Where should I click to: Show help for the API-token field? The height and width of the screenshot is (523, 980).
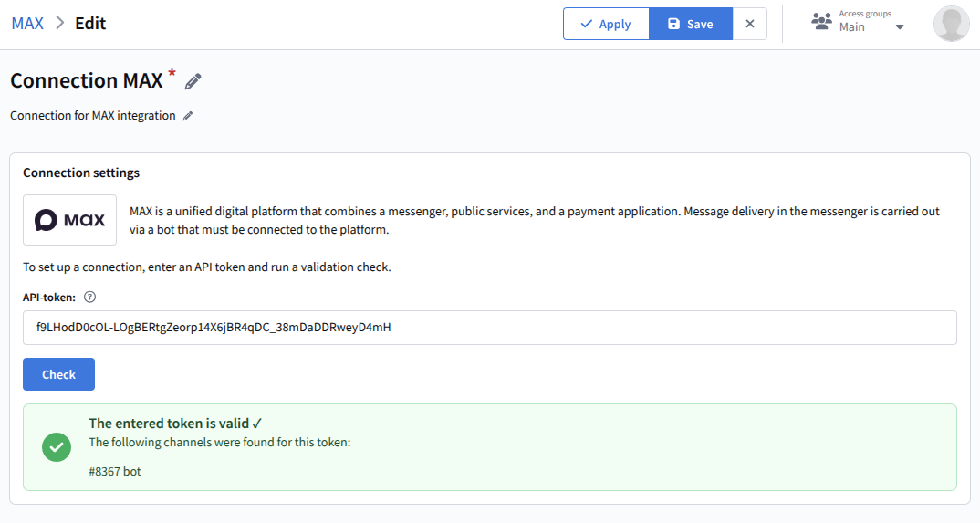pos(89,297)
